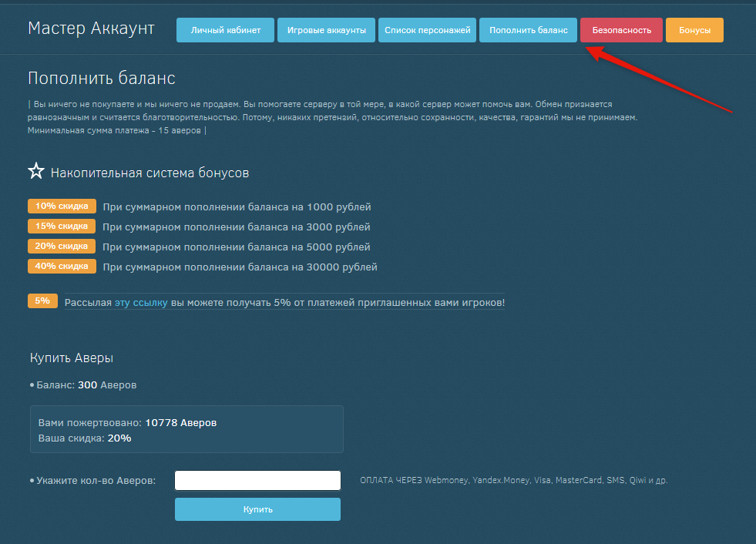Follow the 'эту ссылку' referral link

coord(141,303)
